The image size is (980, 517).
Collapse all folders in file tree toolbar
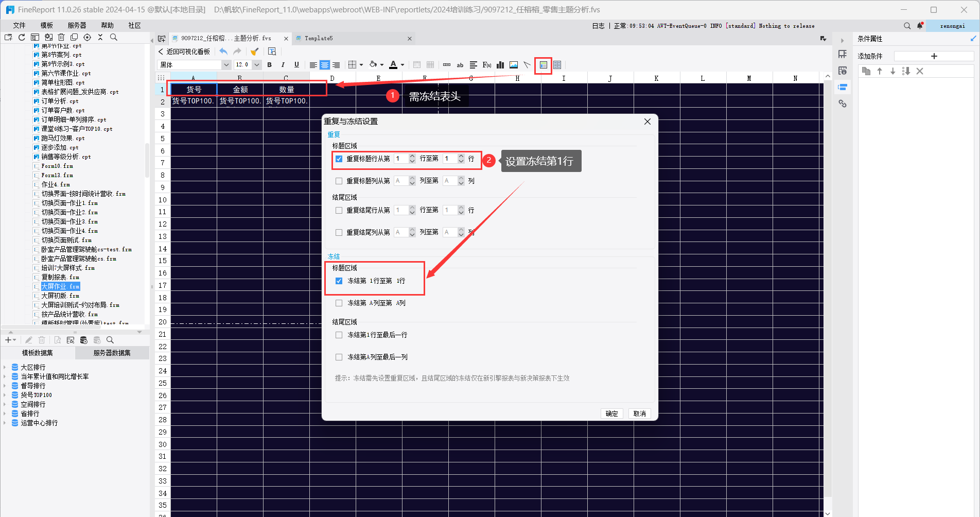pos(100,37)
